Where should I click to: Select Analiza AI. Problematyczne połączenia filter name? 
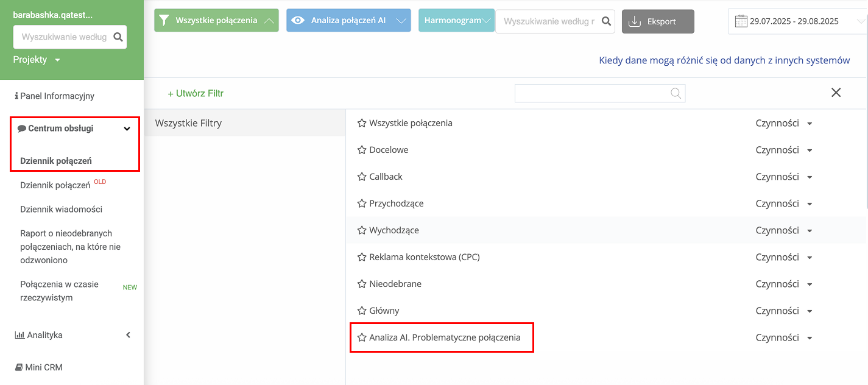pyautogui.click(x=445, y=337)
